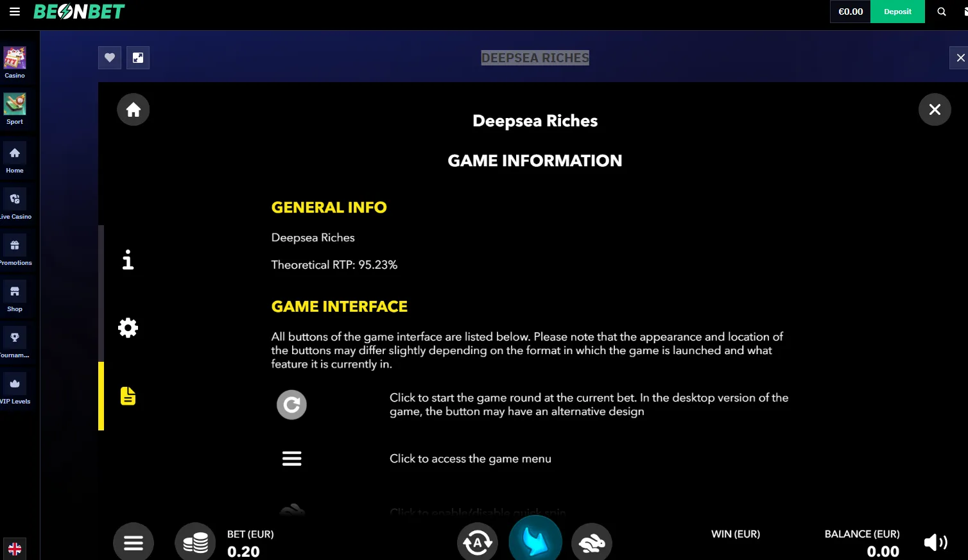
Task: Open the in-game menu button
Action: point(134,543)
